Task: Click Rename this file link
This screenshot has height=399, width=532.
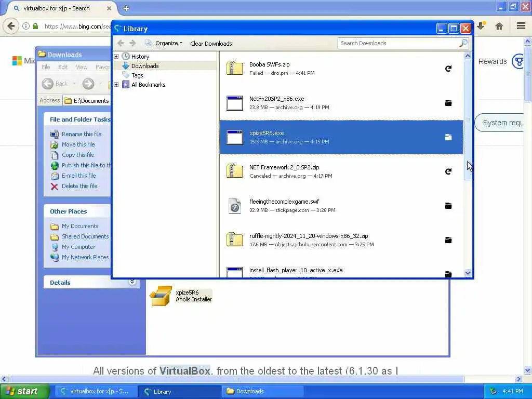Action: point(82,134)
